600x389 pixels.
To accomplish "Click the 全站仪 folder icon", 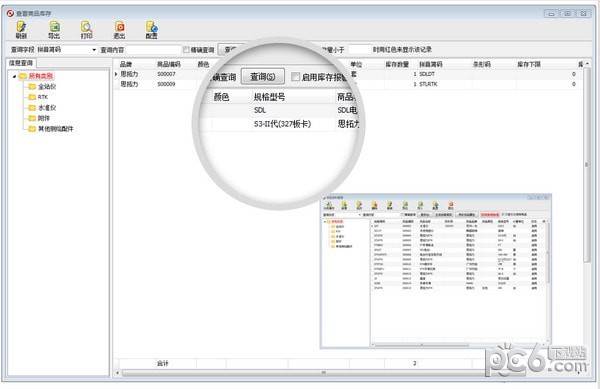I will (32, 86).
